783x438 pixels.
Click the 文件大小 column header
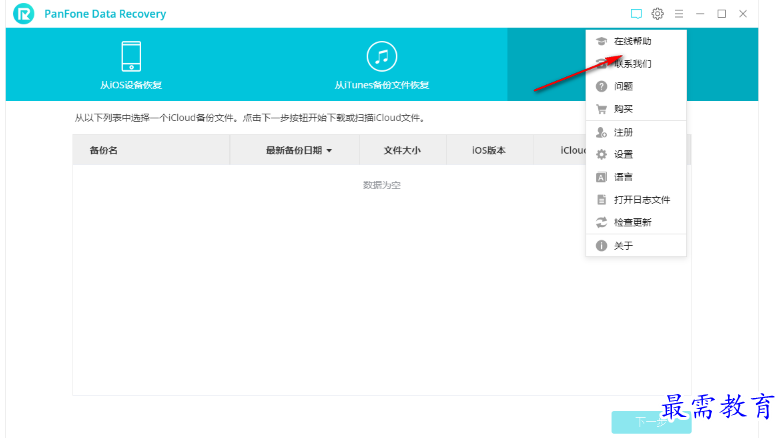[x=402, y=150]
